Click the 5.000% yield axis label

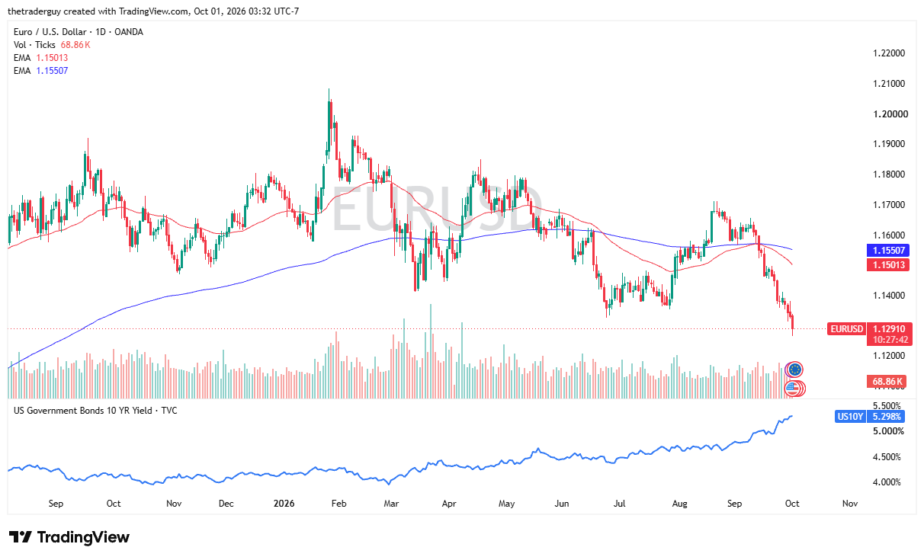coord(887,431)
